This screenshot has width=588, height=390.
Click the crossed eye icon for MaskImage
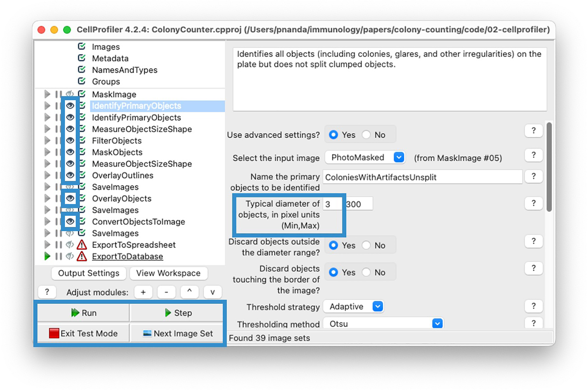click(70, 94)
